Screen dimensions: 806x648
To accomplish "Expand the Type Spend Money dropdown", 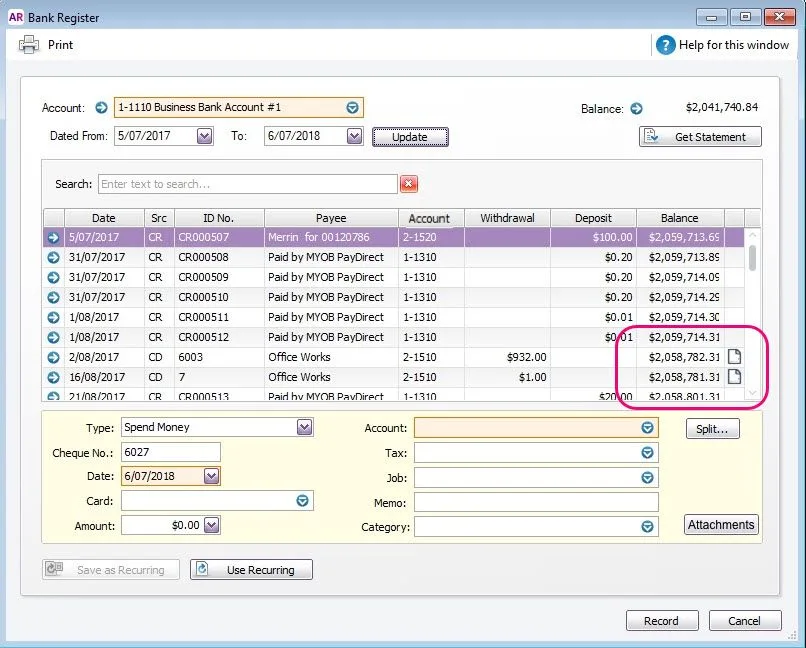I will pyautogui.click(x=305, y=428).
